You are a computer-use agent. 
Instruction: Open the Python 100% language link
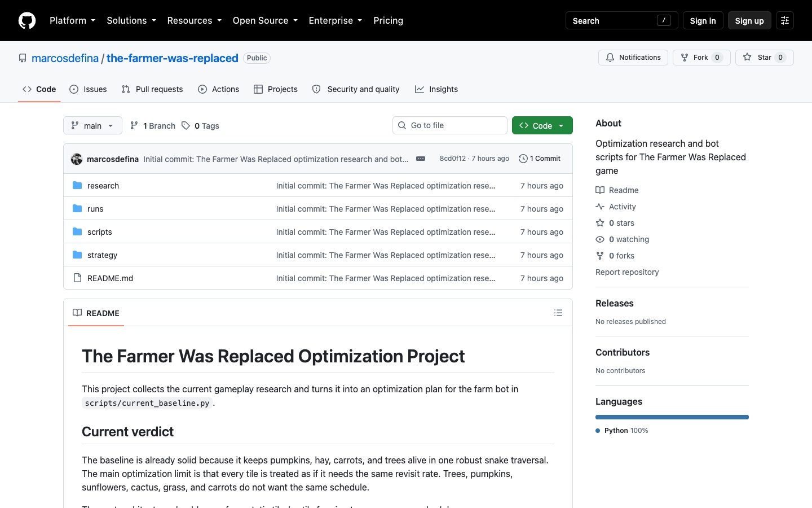point(622,431)
